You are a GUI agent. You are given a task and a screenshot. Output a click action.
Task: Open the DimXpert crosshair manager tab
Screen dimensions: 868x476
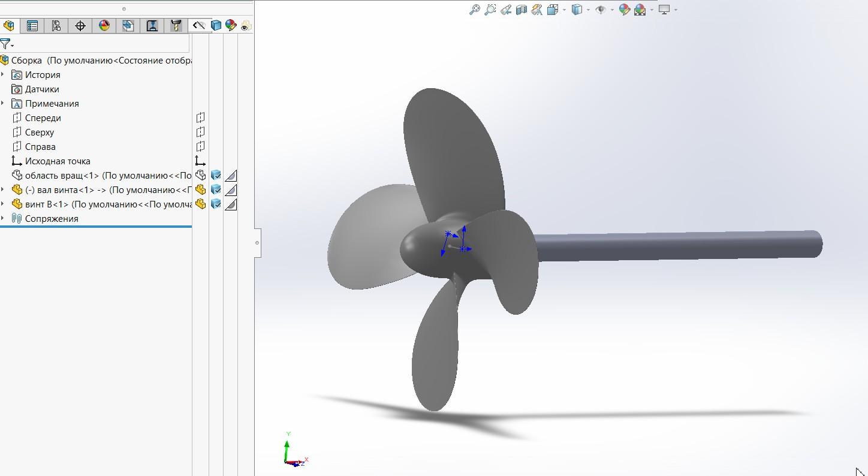[x=80, y=26]
